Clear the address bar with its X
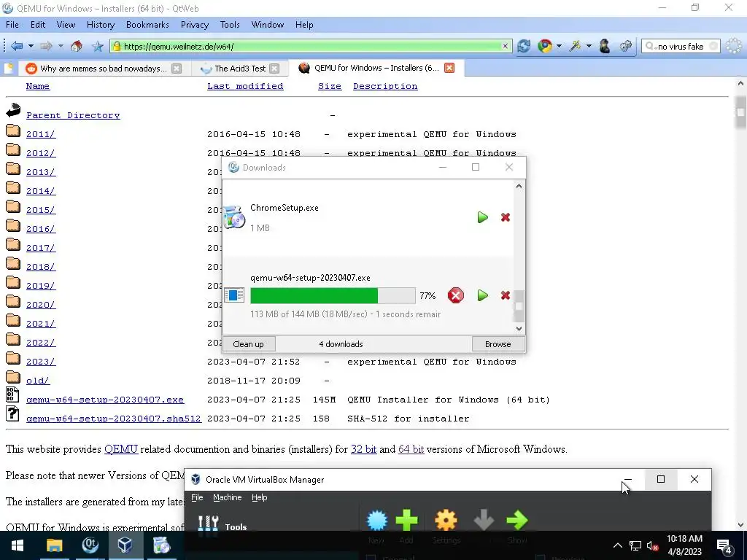 coord(505,46)
